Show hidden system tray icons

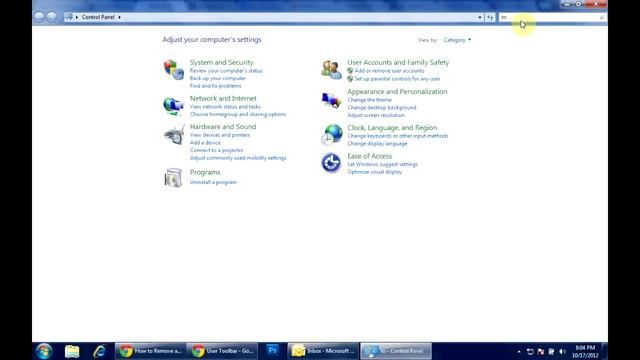point(519,351)
